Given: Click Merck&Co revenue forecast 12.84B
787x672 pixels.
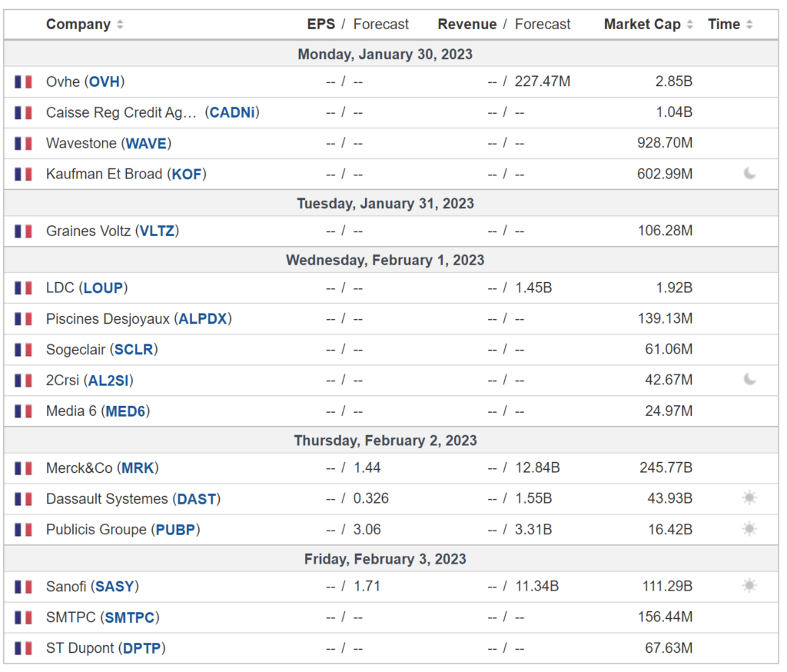Looking at the screenshot, I should (537, 467).
